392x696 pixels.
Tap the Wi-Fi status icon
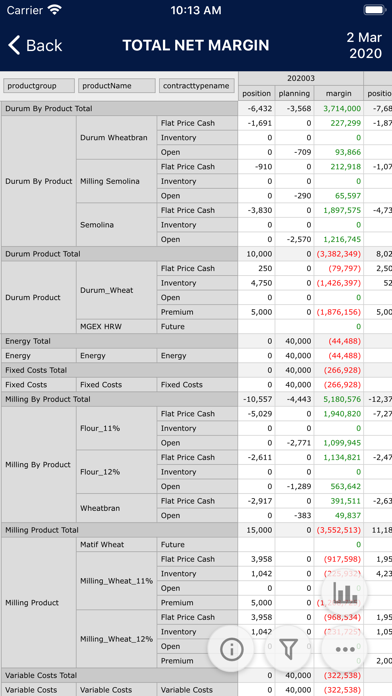55,10
